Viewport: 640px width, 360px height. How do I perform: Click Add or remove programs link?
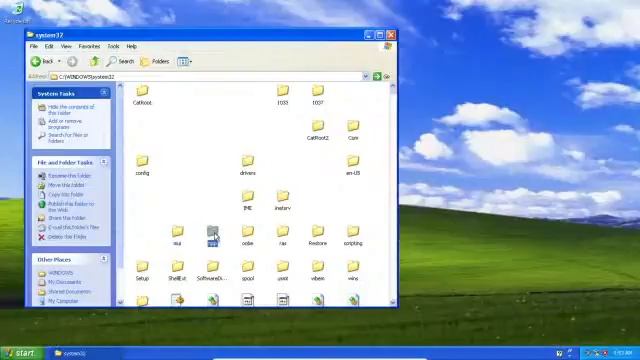(x=65, y=124)
